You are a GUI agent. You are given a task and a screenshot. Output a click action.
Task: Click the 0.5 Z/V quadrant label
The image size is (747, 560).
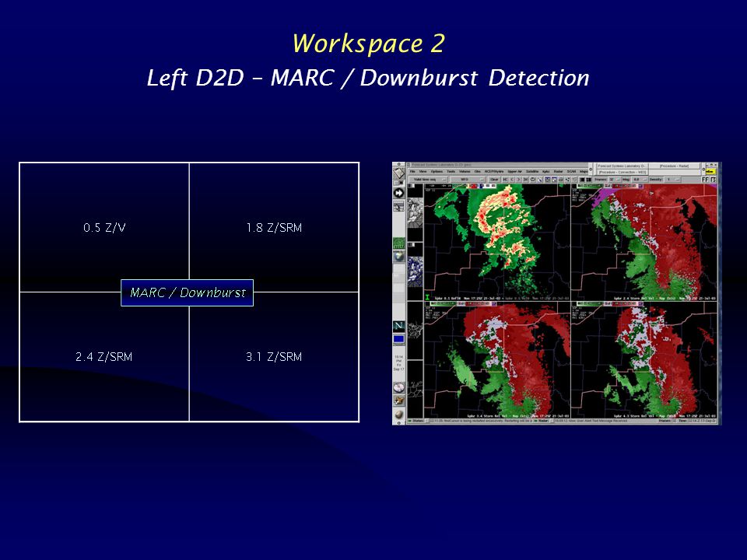point(104,228)
